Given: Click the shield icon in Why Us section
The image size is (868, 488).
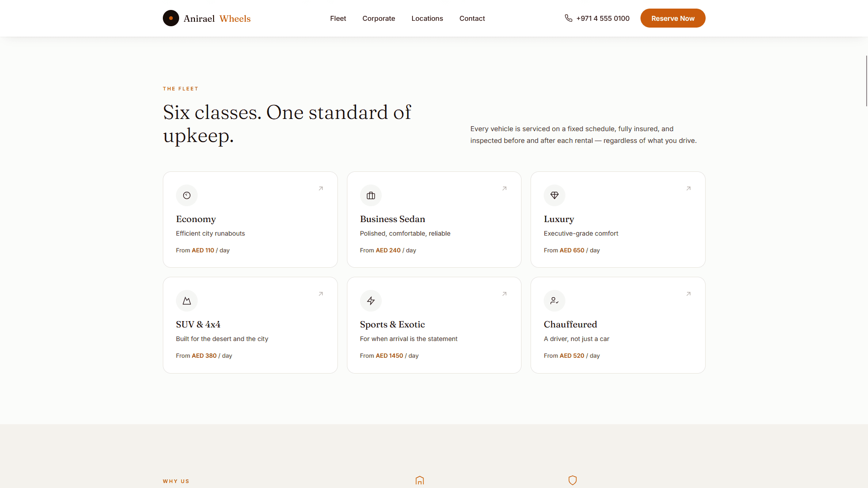Looking at the screenshot, I should (573, 480).
